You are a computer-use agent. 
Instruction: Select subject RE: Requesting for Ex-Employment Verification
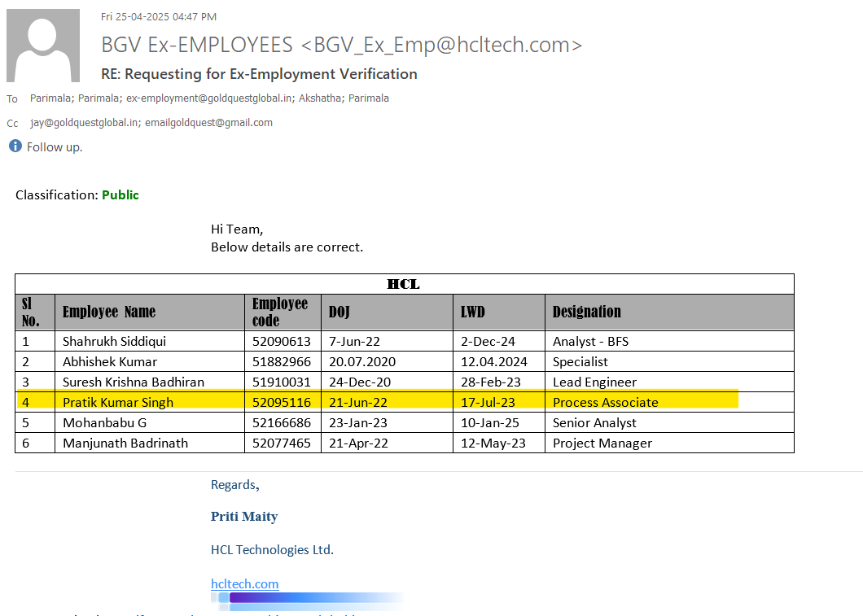coord(259,74)
